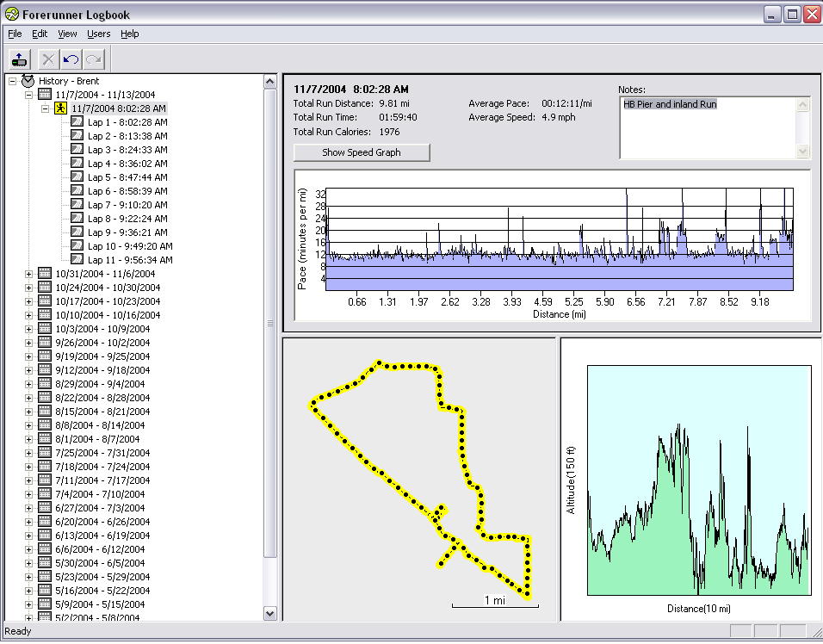Open the View menu
Screen dimensions: 823x644
[67, 34]
